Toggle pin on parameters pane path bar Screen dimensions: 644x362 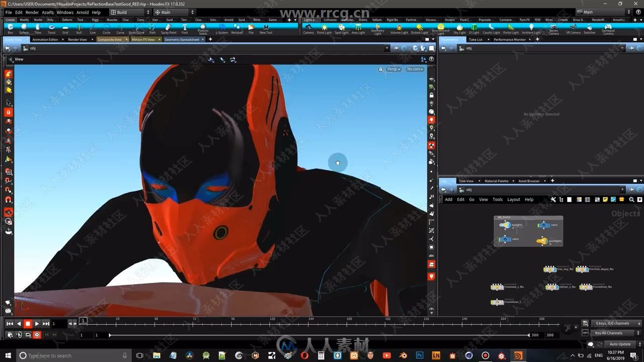click(631, 48)
